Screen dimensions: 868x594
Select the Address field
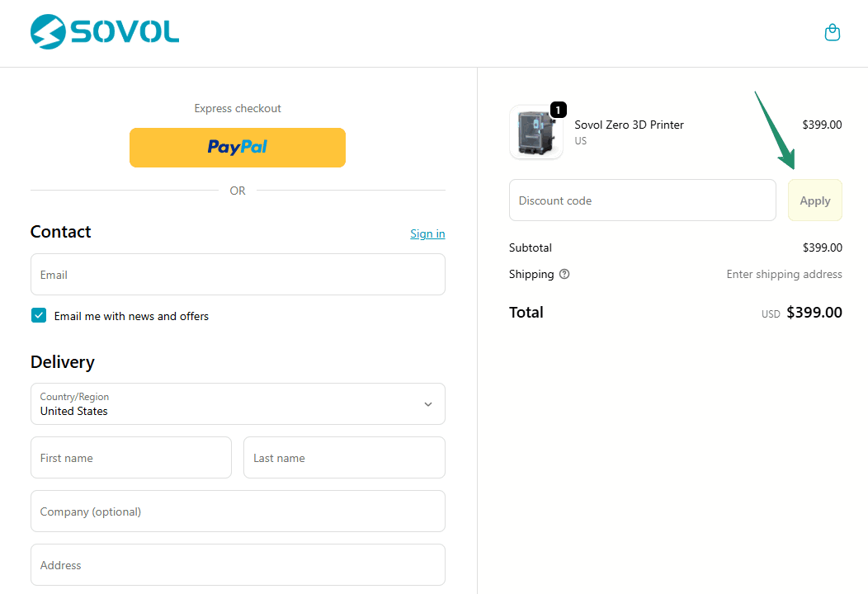coord(238,564)
